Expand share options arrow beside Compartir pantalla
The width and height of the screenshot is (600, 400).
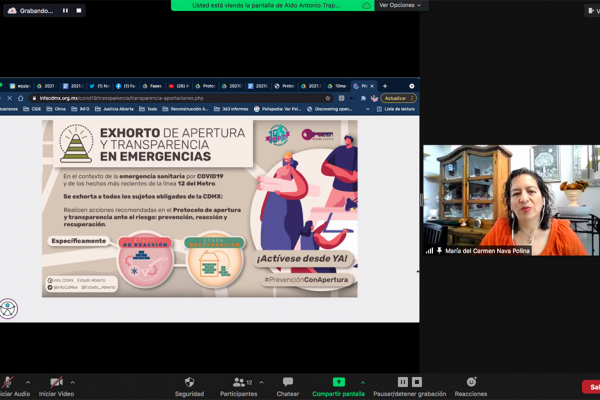(363, 382)
